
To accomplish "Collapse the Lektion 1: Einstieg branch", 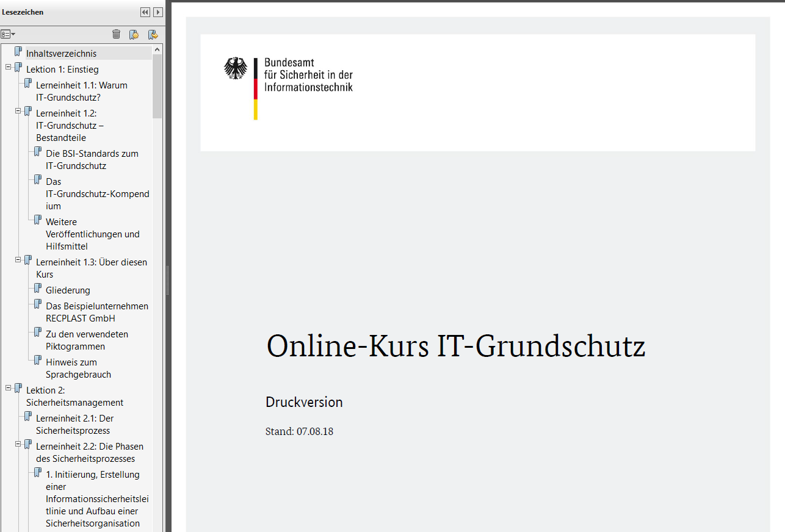I will (9, 67).
